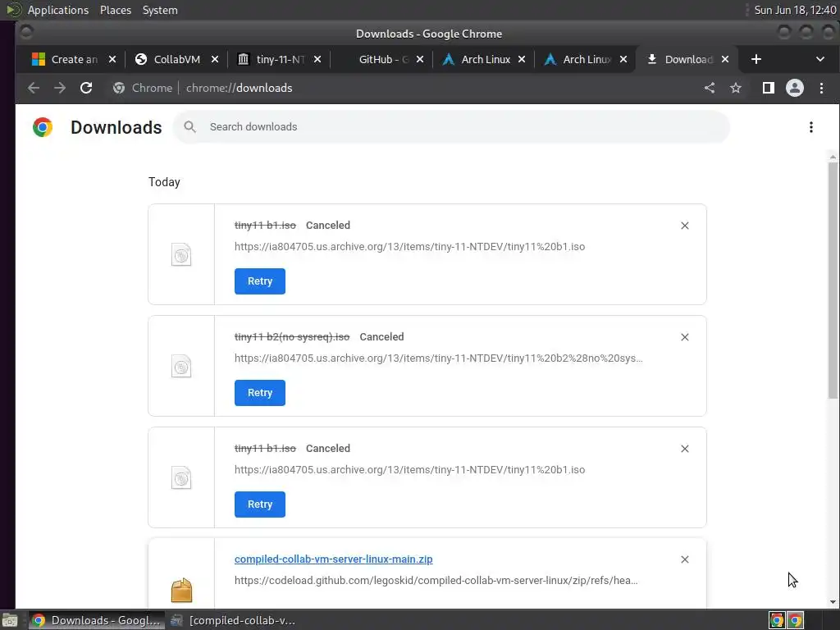
Task: Retry the tiny11 b2(no sysreq).iso download
Action: [x=260, y=393]
